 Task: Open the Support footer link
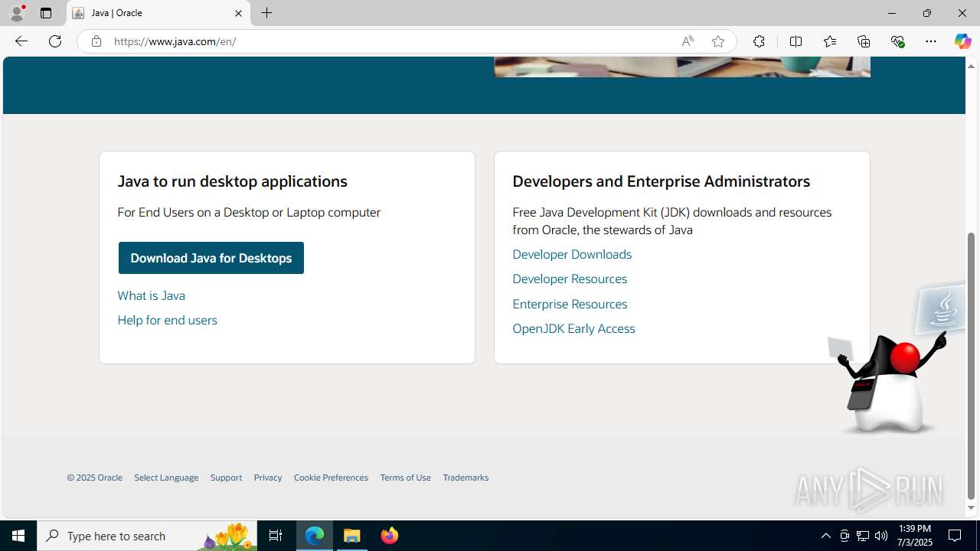click(226, 478)
